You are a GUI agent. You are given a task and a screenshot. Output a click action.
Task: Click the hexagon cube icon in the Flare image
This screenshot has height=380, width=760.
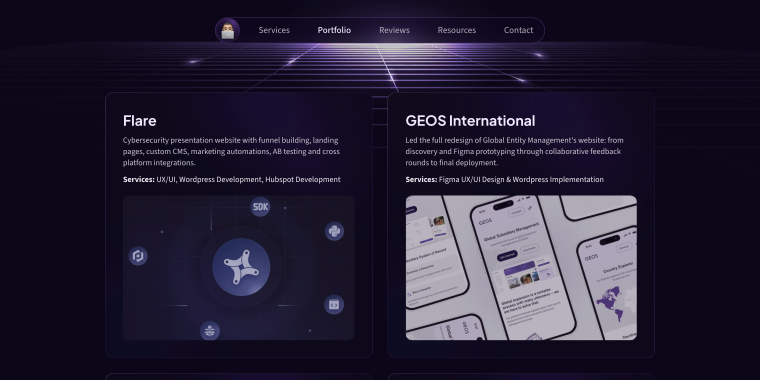click(138, 256)
